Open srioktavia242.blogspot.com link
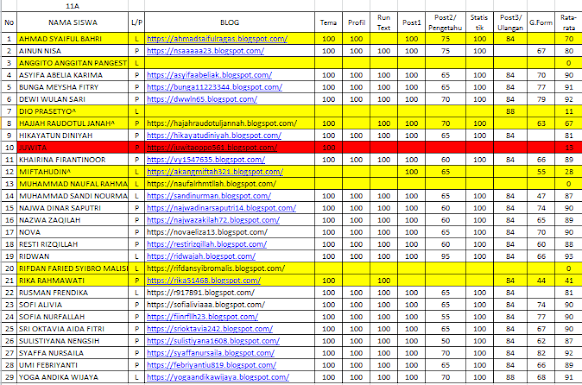The height and width of the screenshot is (385, 582). click(209, 329)
